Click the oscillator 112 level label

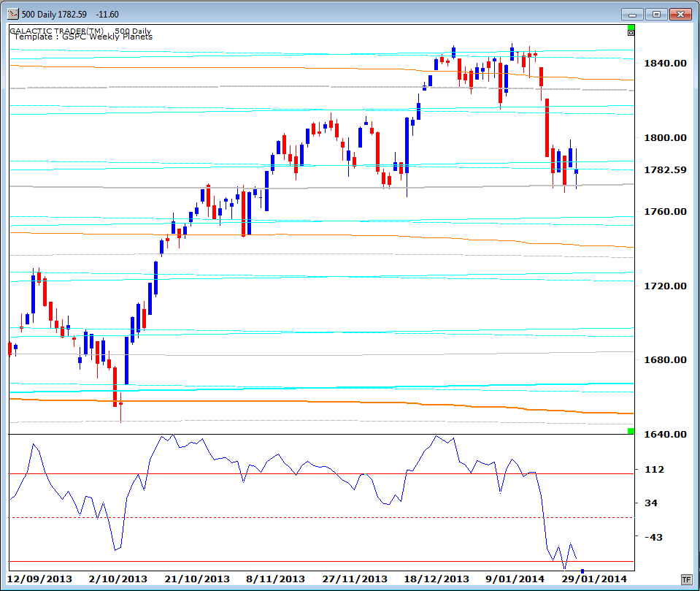pos(655,470)
